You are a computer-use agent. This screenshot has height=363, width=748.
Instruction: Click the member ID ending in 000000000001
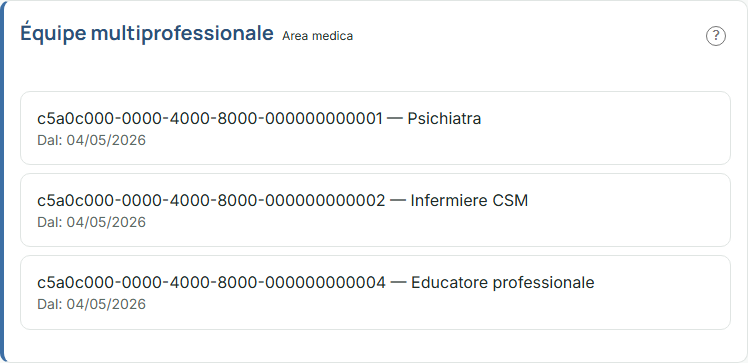(x=210, y=119)
